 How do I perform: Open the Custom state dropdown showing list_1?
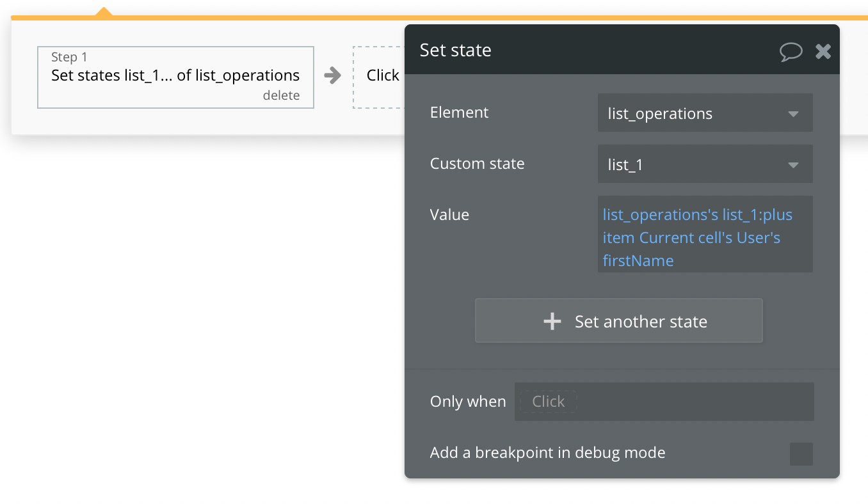point(705,164)
